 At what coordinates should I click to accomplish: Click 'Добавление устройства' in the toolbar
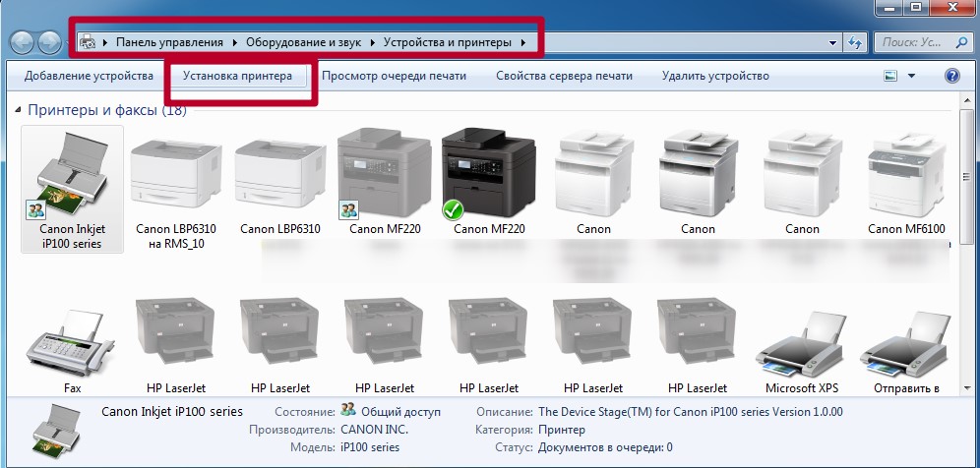[89, 76]
